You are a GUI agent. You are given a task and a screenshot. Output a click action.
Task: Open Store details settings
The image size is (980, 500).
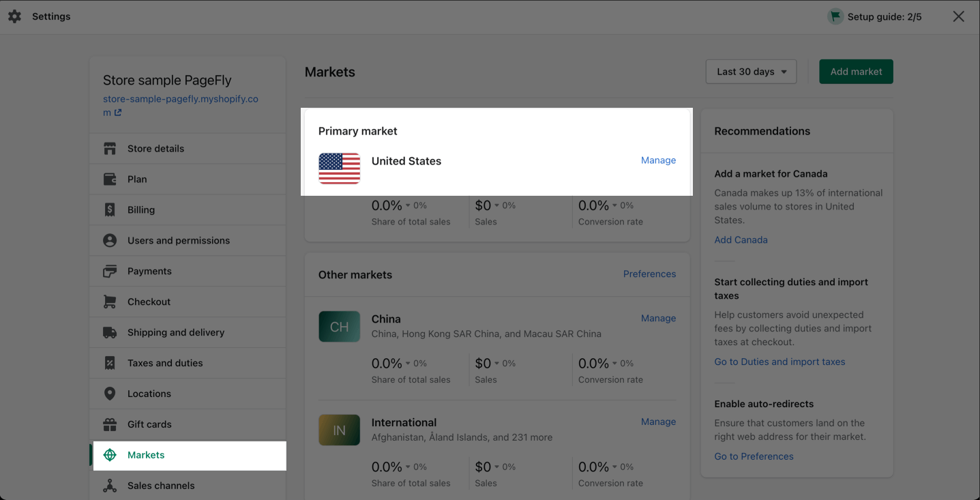pos(188,149)
